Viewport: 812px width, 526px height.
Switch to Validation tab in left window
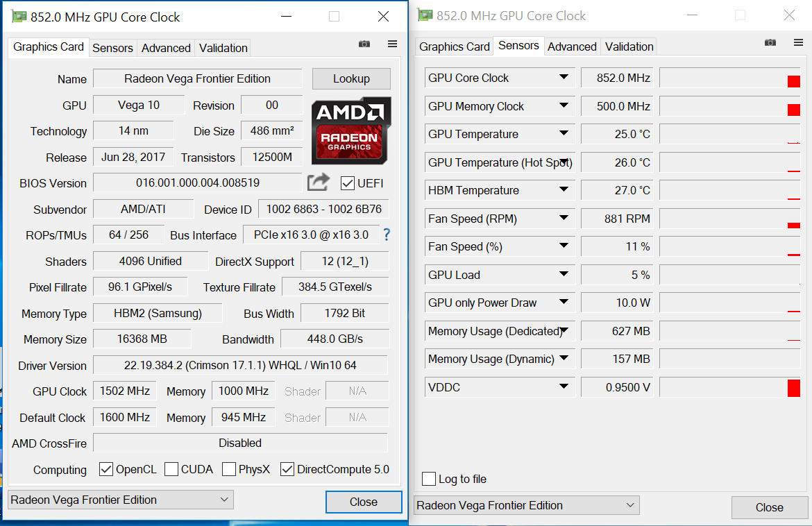point(223,48)
